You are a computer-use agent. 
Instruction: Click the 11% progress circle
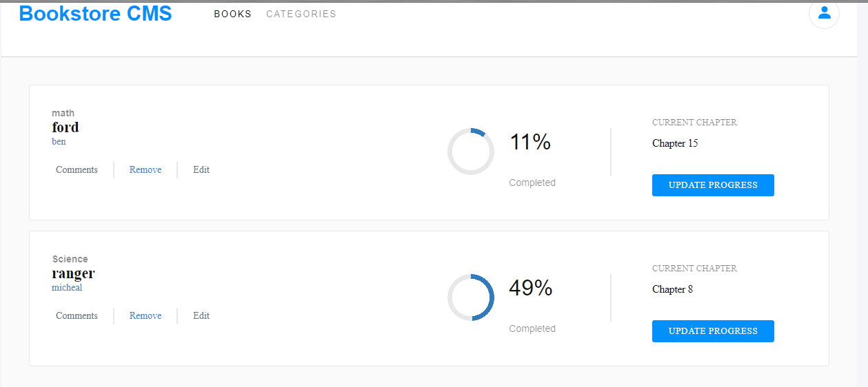pyautogui.click(x=471, y=151)
